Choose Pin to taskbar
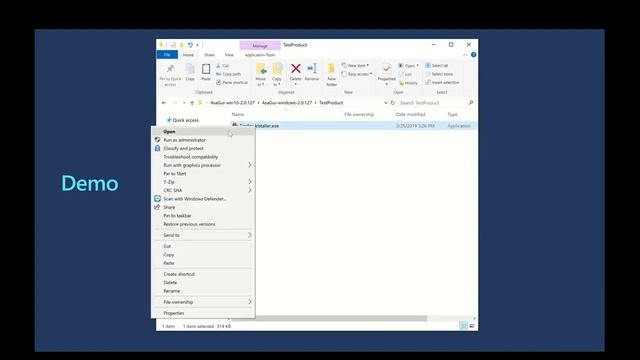This screenshot has width=640, height=360. pos(203,216)
